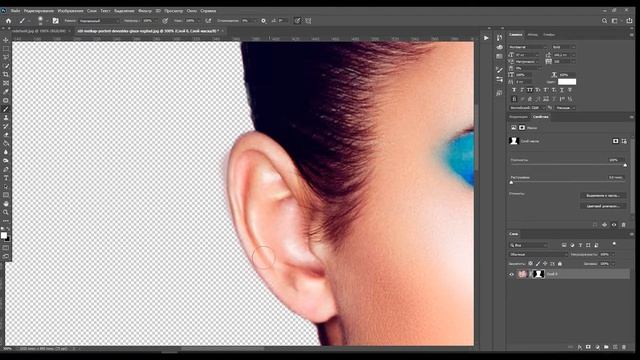This screenshot has height=360, width=640.
Task: Toggle lock image pixels brush icon
Action: (538, 264)
